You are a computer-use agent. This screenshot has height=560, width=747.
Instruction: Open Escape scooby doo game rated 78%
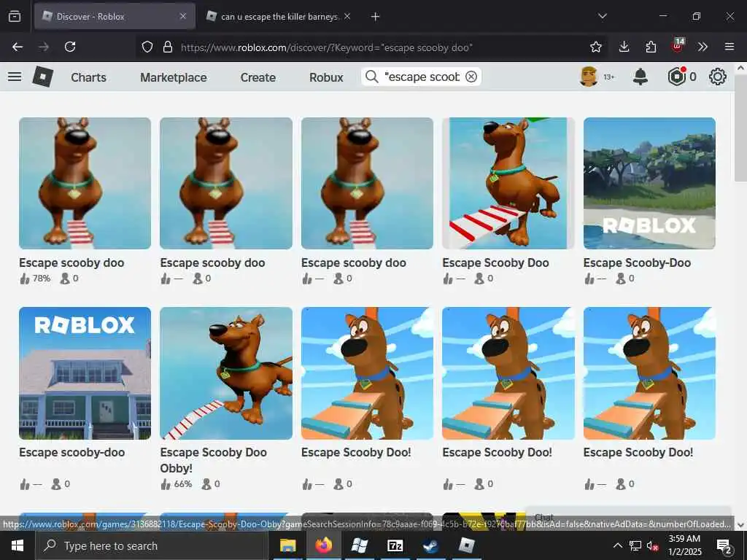pyautogui.click(x=85, y=183)
